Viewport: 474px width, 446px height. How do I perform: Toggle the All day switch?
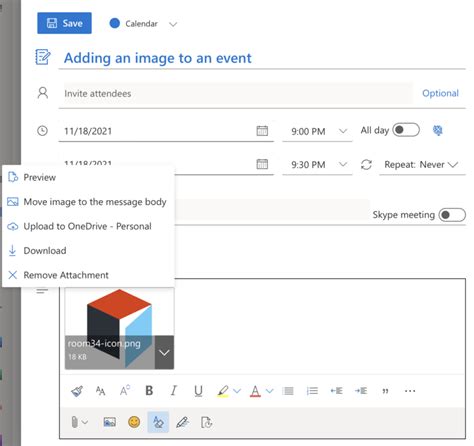click(x=406, y=130)
